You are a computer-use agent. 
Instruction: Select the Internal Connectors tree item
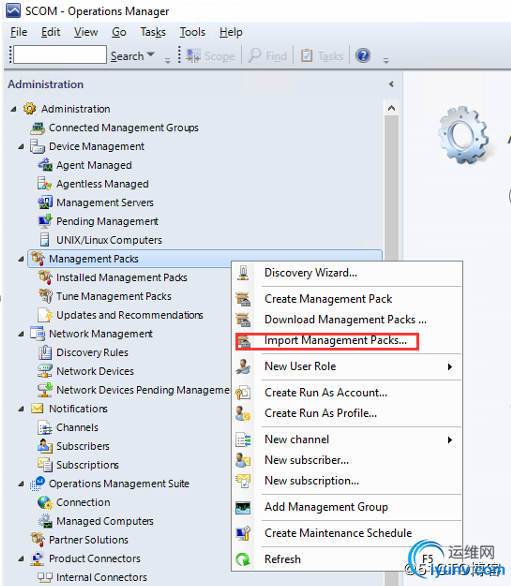[x=101, y=577]
